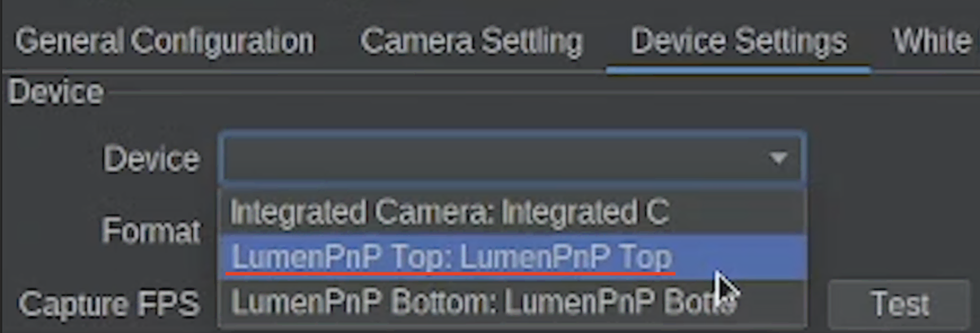The height and width of the screenshot is (333, 980).
Task: Open the partially visible White tab
Action: click(x=933, y=42)
